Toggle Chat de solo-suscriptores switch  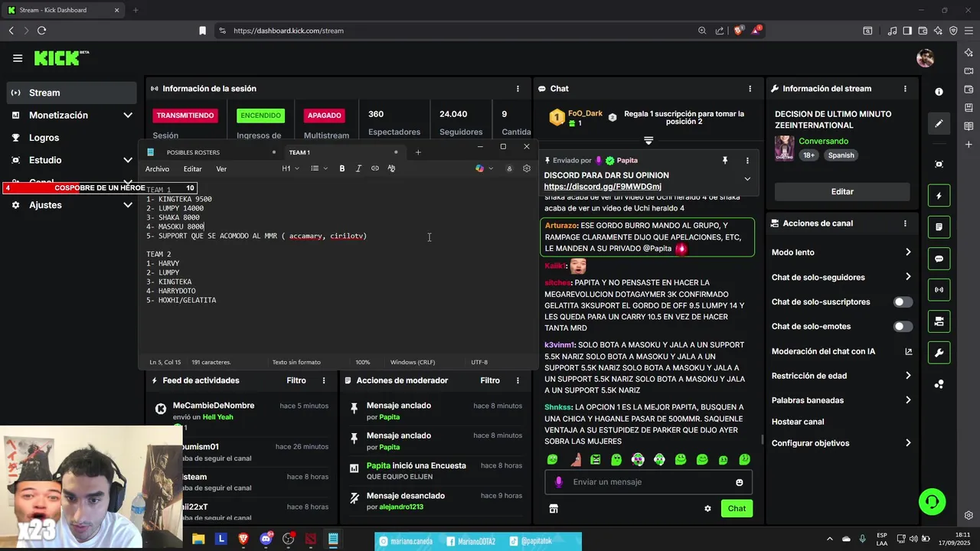(903, 302)
